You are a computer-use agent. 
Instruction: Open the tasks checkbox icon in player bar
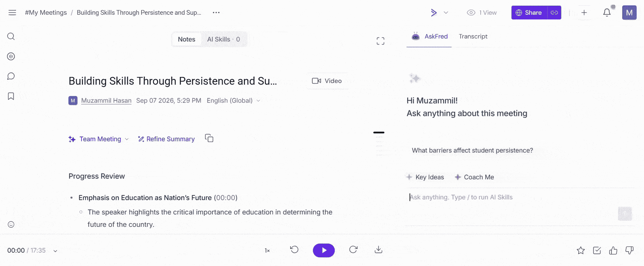click(x=597, y=251)
